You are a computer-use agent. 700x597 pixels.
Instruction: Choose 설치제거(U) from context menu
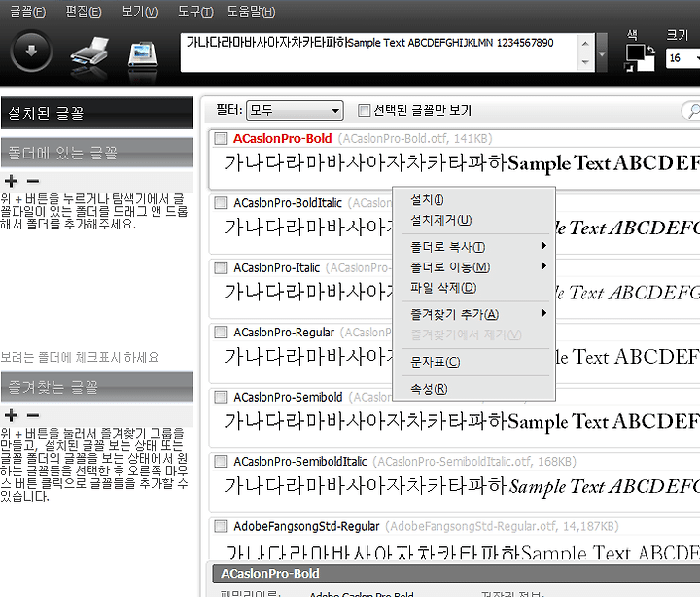(473, 220)
